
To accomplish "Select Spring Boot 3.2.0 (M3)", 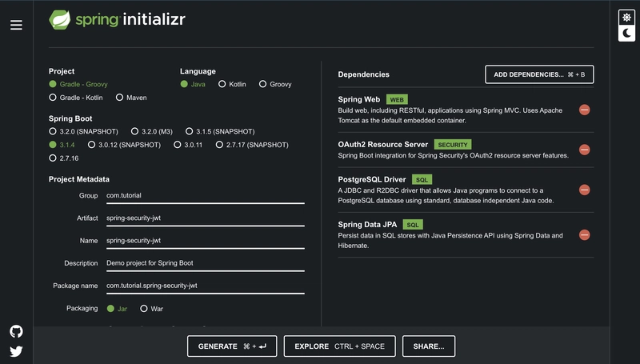I will 151,131.
